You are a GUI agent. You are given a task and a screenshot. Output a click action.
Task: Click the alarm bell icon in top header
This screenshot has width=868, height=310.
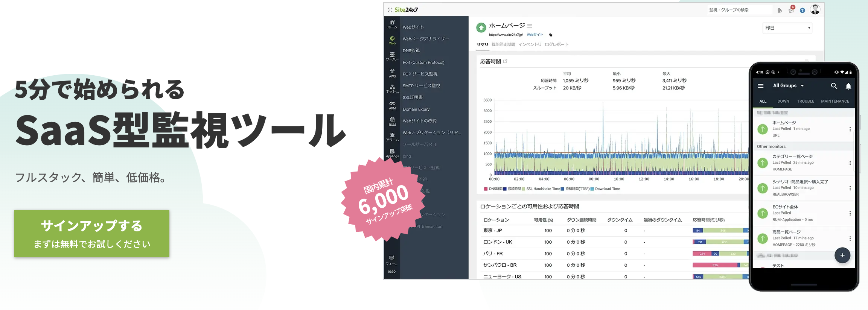[780, 11]
